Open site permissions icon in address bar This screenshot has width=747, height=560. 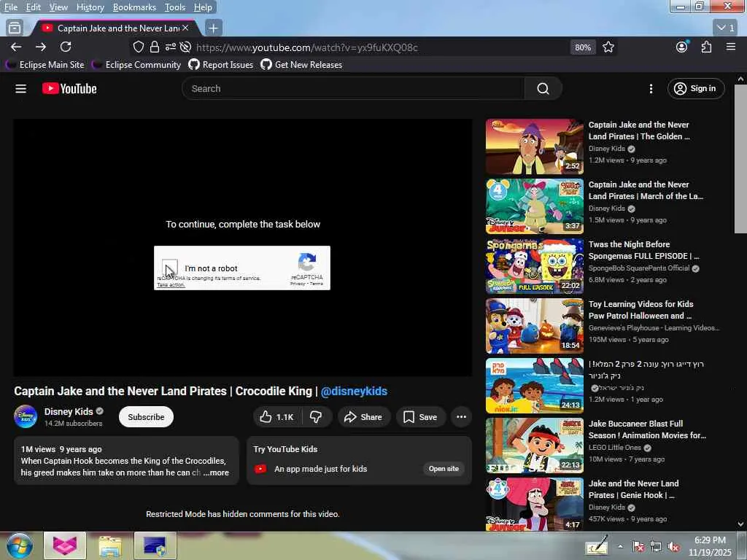pos(170,47)
